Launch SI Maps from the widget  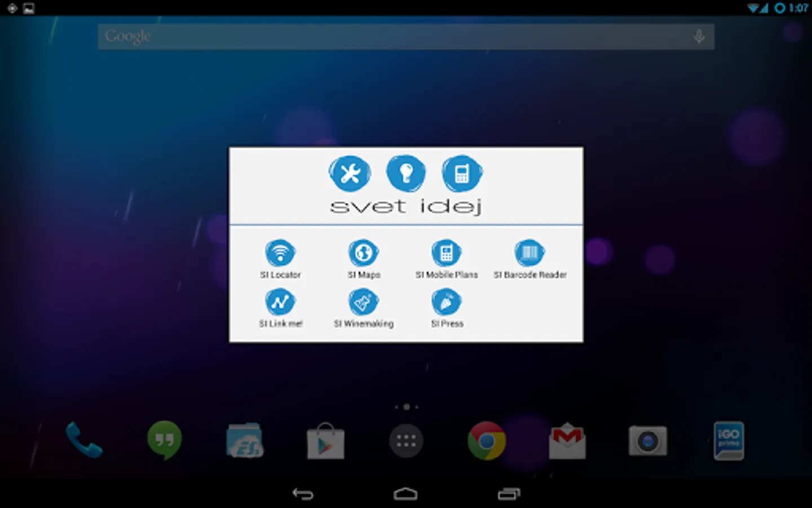pos(364,252)
